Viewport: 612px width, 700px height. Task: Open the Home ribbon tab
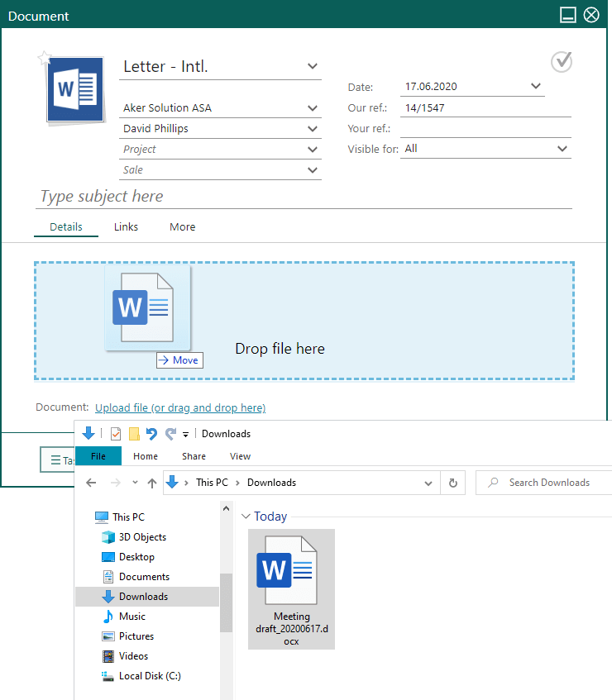pyautogui.click(x=146, y=456)
